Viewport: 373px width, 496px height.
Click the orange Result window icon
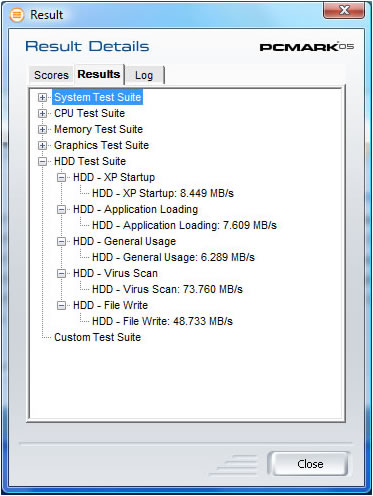[x=17, y=15]
